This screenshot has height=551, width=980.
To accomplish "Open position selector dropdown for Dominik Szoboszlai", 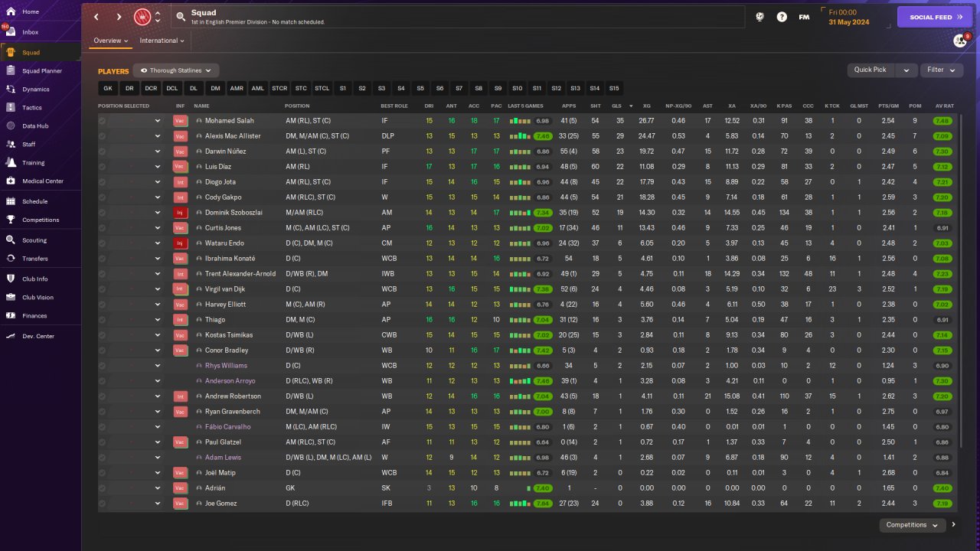I will pos(158,213).
